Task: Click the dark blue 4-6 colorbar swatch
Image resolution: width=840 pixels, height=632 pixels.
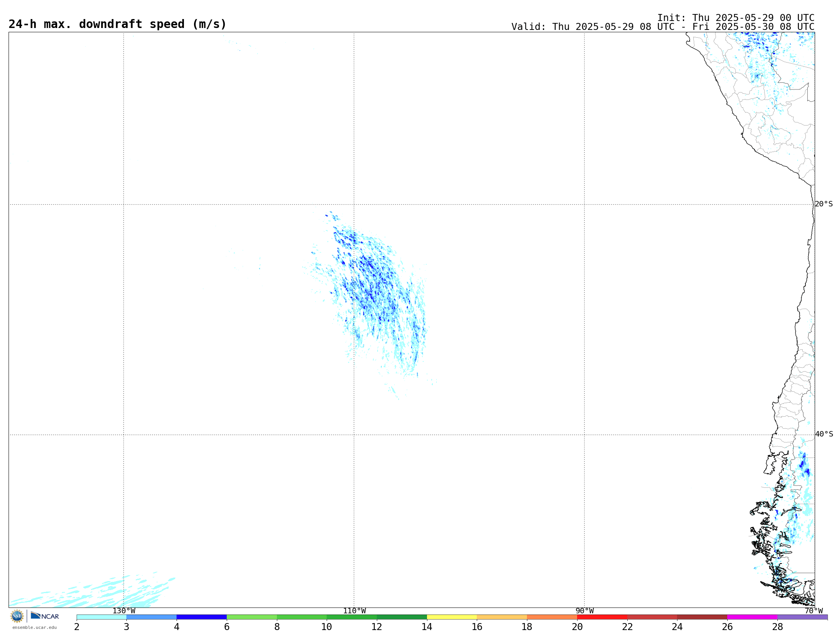Action: tap(202, 617)
